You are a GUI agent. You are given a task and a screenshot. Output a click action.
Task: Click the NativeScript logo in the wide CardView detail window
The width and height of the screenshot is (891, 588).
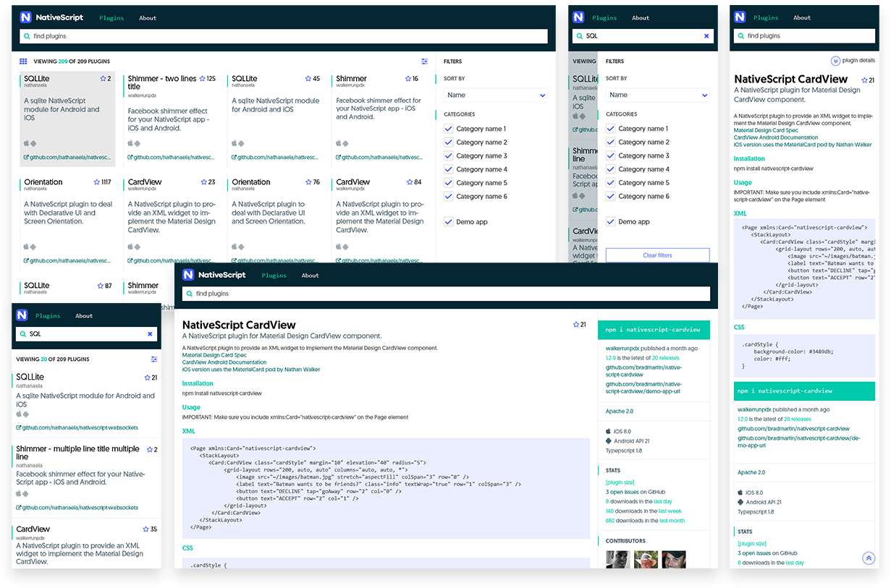tap(214, 275)
